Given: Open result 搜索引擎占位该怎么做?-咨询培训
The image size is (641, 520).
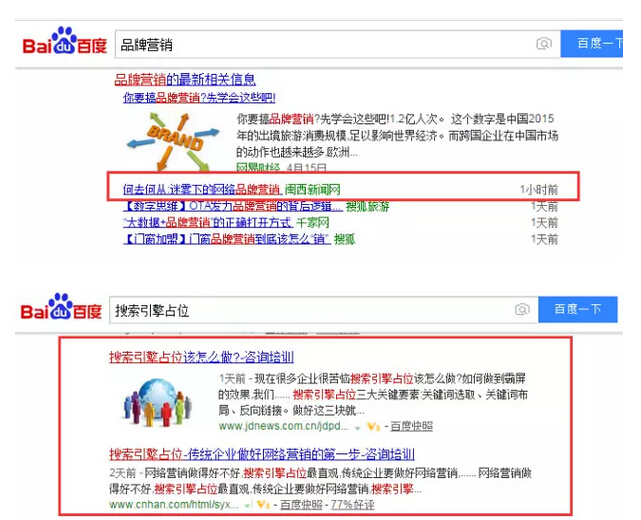Looking at the screenshot, I should tap(201, 357).
